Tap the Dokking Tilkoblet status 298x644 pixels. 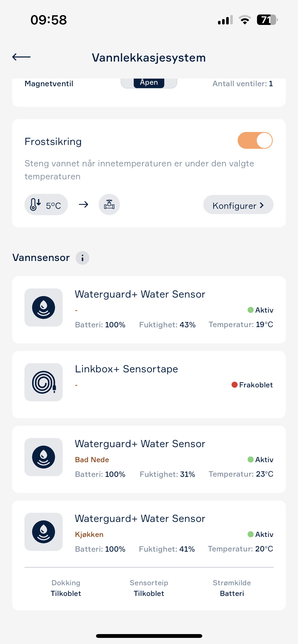tap(66, 588)
